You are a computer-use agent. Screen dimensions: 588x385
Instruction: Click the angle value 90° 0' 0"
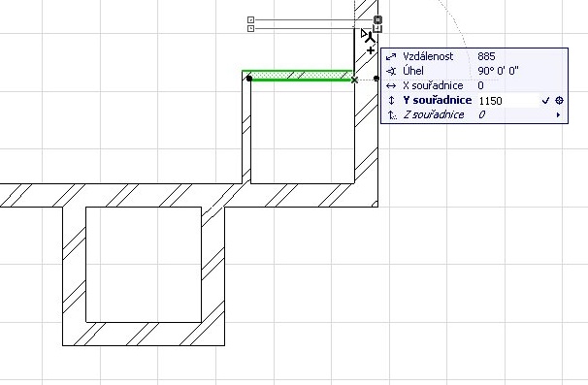[x=498, y=71]
